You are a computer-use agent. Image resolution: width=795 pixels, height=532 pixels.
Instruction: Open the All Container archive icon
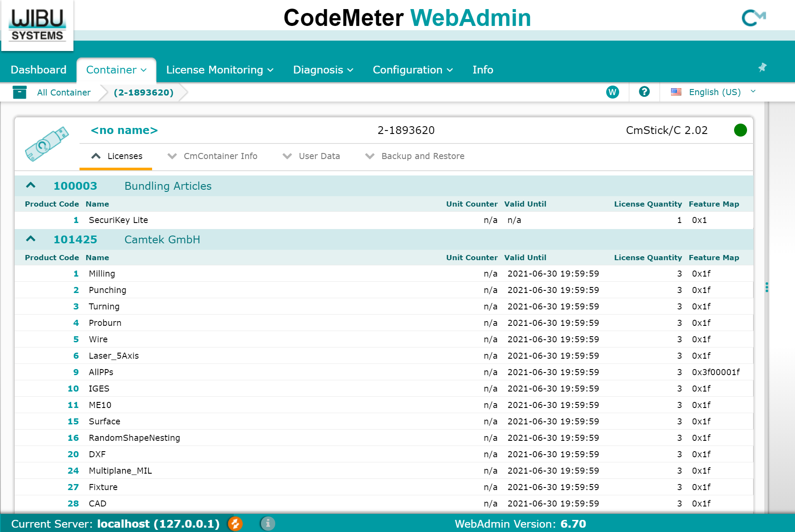(20, 92)
